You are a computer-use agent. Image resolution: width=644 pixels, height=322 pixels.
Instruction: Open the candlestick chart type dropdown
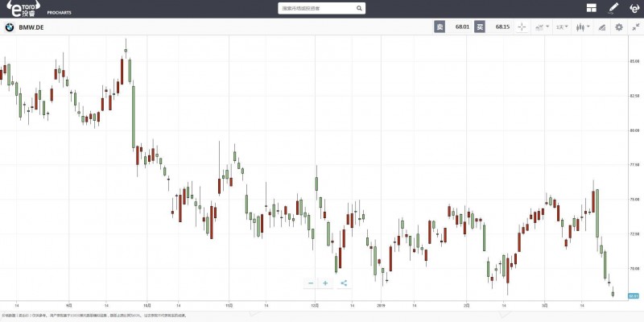pos(583,27)
